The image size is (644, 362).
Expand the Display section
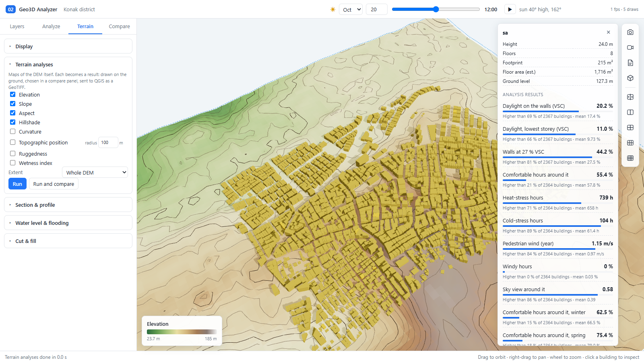(x=68, y=46)
